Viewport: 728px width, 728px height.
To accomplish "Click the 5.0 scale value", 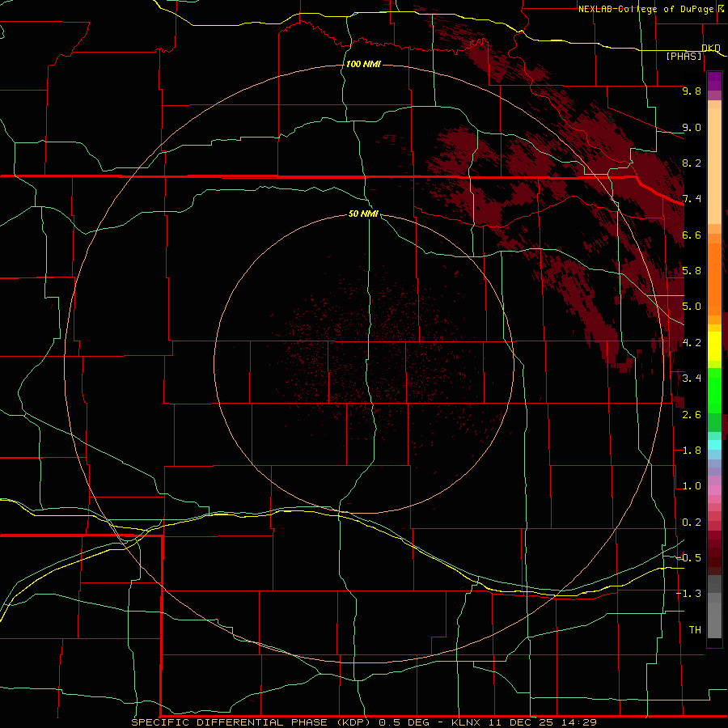I will click(692, 307).
